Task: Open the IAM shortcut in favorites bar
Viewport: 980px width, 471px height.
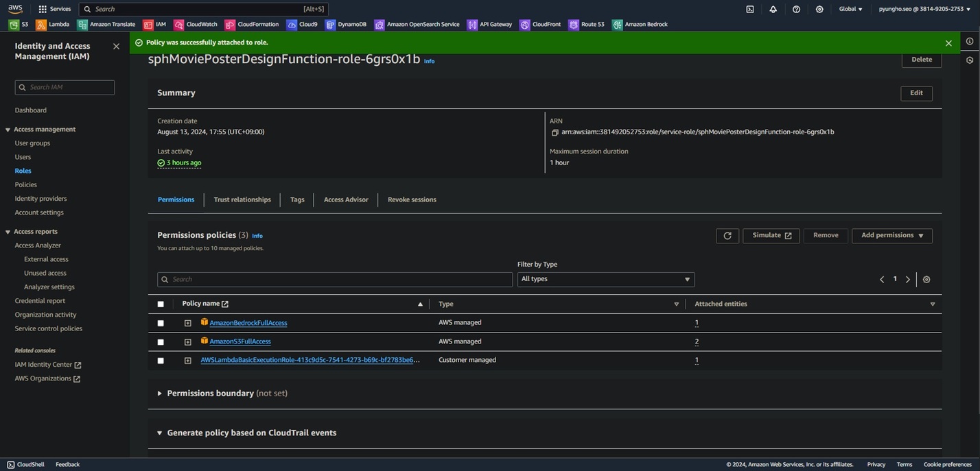Action: 154,25
